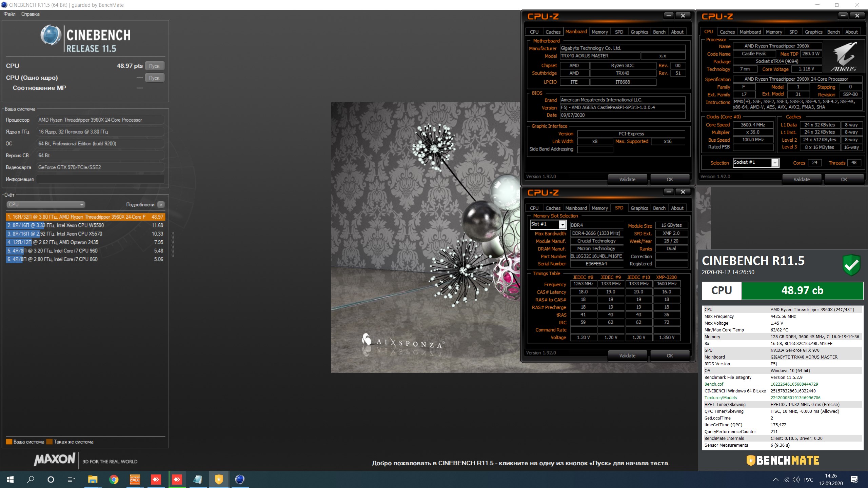Select AMD Opteron 2435 ranking row
This screenshot has height=488, width=868.
pyautogui.click(x=85, y=242)
